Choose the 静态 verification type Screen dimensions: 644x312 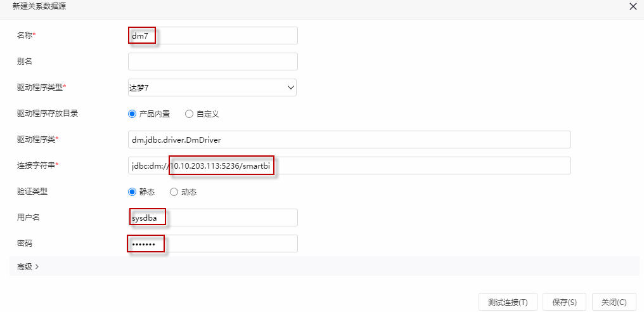[132, 192]
